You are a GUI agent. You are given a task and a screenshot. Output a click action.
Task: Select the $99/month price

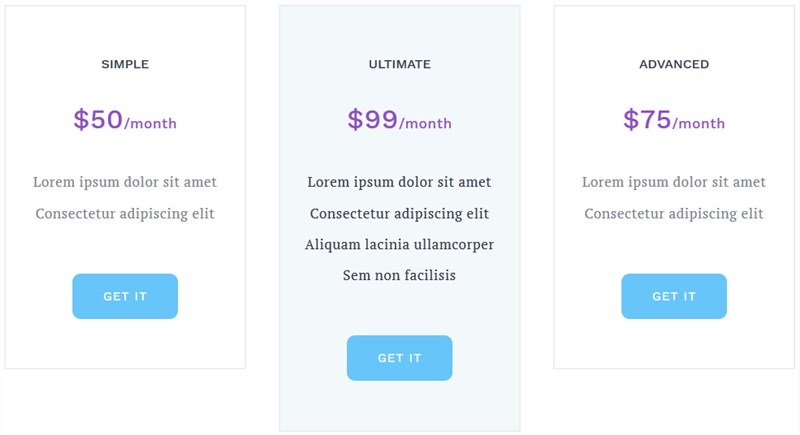click(x=400, y=121)
